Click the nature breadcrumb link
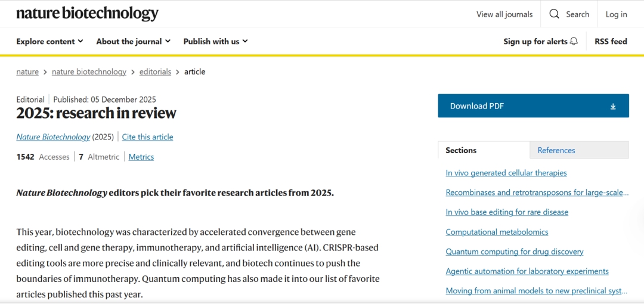 point(27,72)
